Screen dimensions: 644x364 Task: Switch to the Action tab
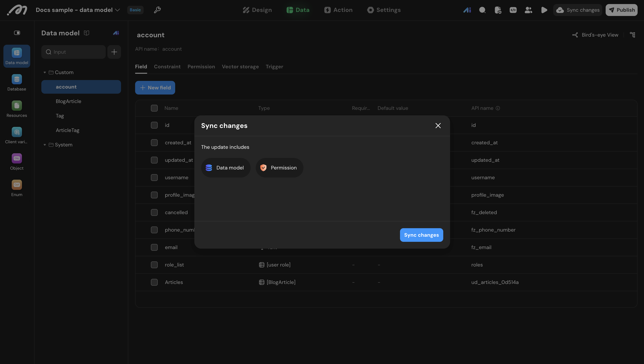pyautogui.click(x=338, y=10)
